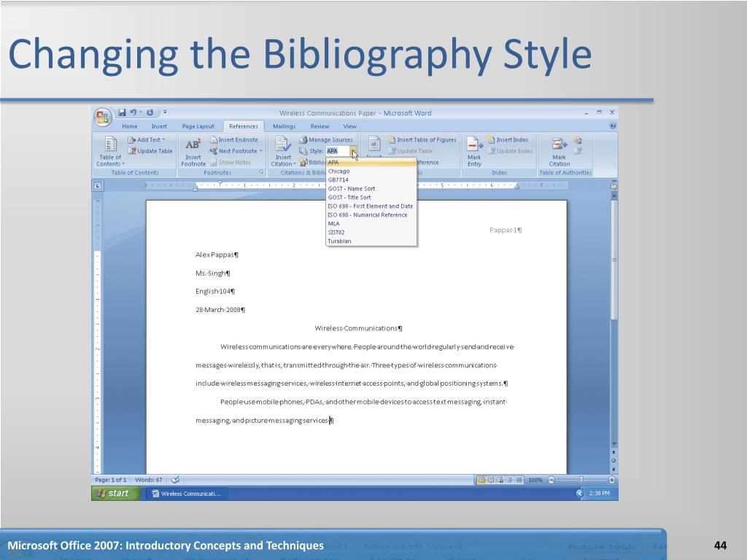Click the vertical scrollbar thumb
Image resolution: width=747 pixels, height=560 pixels.
click(614, 260)
